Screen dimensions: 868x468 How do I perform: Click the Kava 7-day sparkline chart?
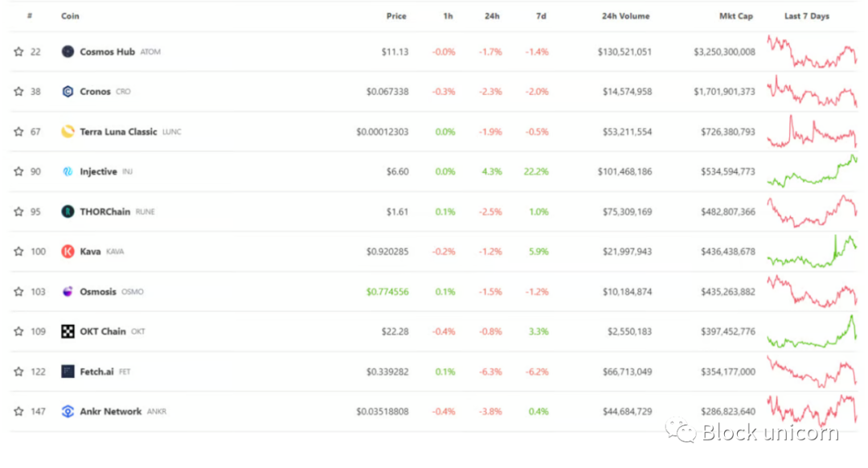812,252
